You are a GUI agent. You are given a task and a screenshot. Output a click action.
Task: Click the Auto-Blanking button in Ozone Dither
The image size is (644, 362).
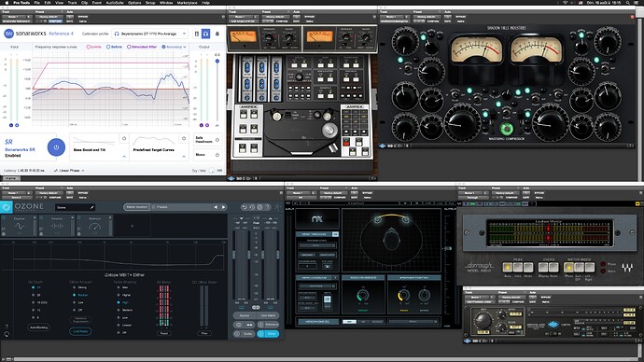click(39, 327)
